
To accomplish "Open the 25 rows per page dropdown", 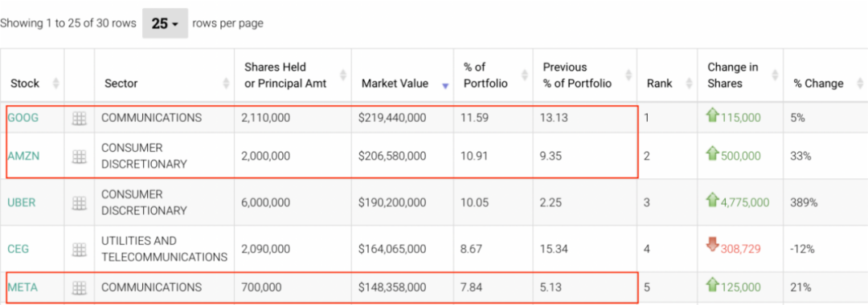I will click(165, 24).
